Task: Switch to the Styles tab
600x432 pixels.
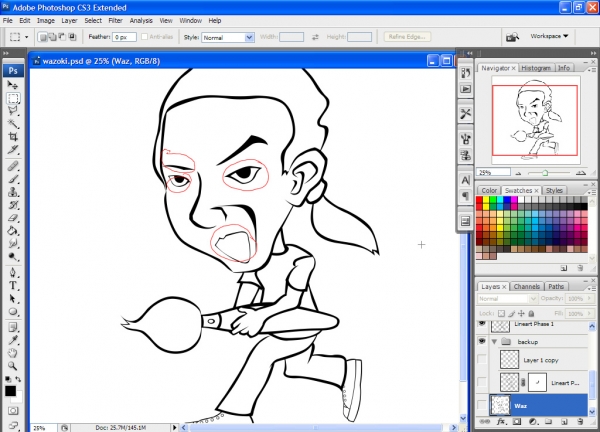Action: coord(554,190)
